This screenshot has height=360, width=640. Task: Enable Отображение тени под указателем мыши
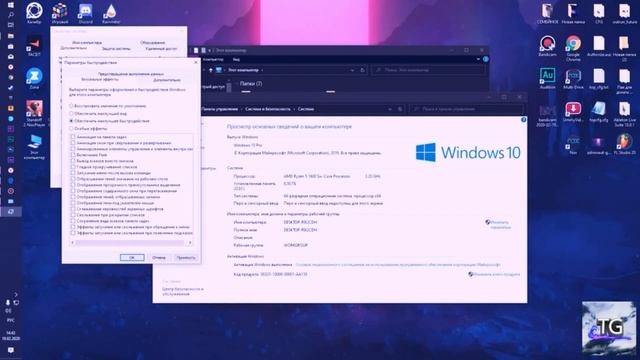tap(73, 203)
